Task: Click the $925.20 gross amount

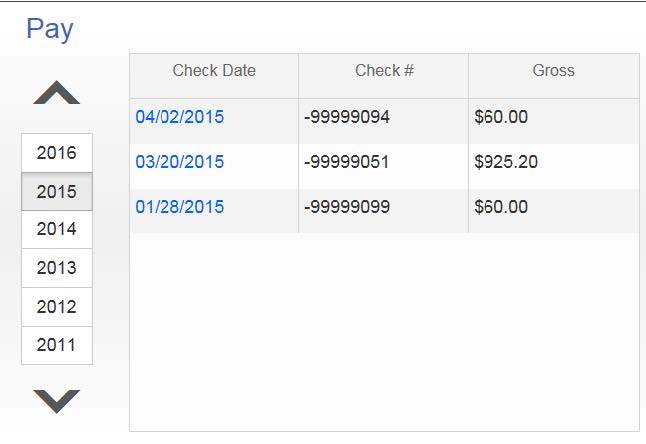Action: click(x=506, y=163)
